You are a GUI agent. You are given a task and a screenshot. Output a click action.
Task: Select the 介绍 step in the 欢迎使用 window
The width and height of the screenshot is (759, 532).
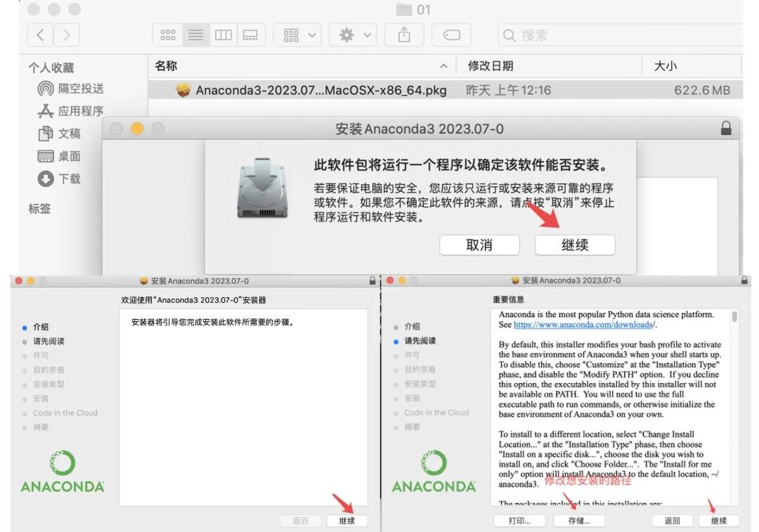click(41, 327)
